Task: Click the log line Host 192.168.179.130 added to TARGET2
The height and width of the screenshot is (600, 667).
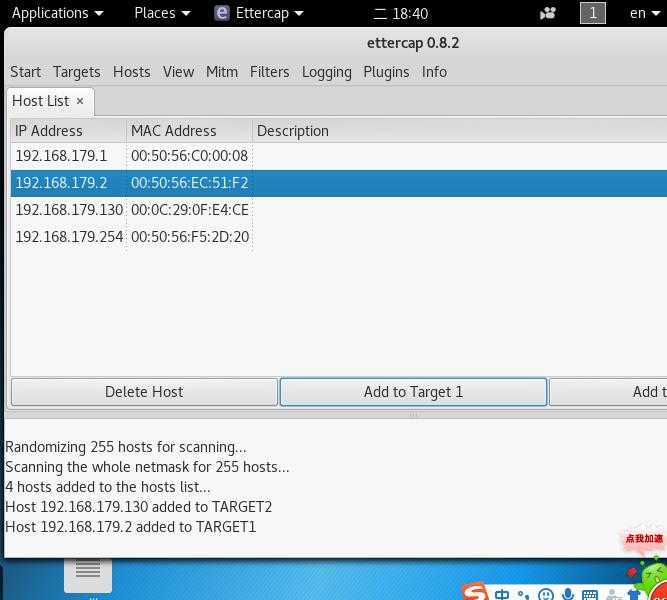Action: [138, 507]
